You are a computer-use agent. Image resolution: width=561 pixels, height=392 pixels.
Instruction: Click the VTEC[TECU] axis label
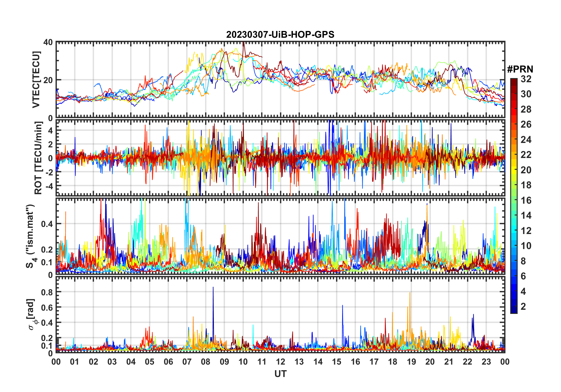coord(36,80)
